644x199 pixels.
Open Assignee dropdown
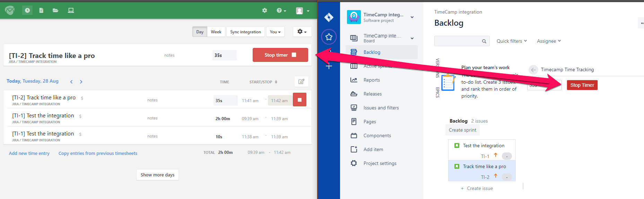[549, 41]
